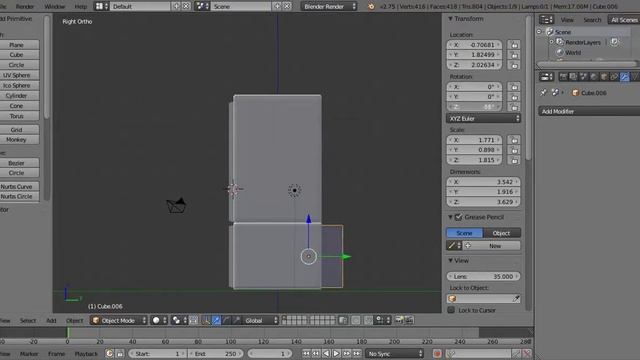
Task: Click the eyedropper in Lock to Object
Action: coord(516,298)
